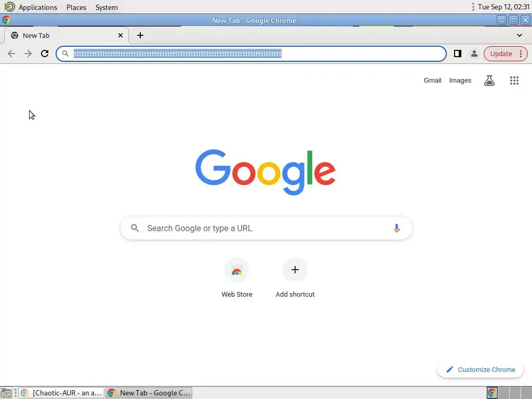This screenshot has width=532, height=399.
Task: Open a new tab with plus button
Action: click(140, 35)
